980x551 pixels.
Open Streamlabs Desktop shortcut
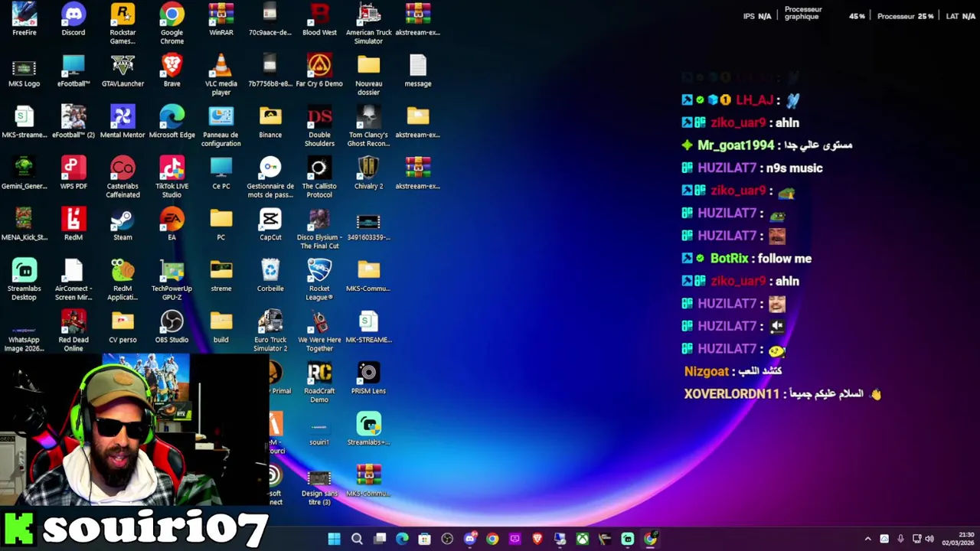(24, 280)
